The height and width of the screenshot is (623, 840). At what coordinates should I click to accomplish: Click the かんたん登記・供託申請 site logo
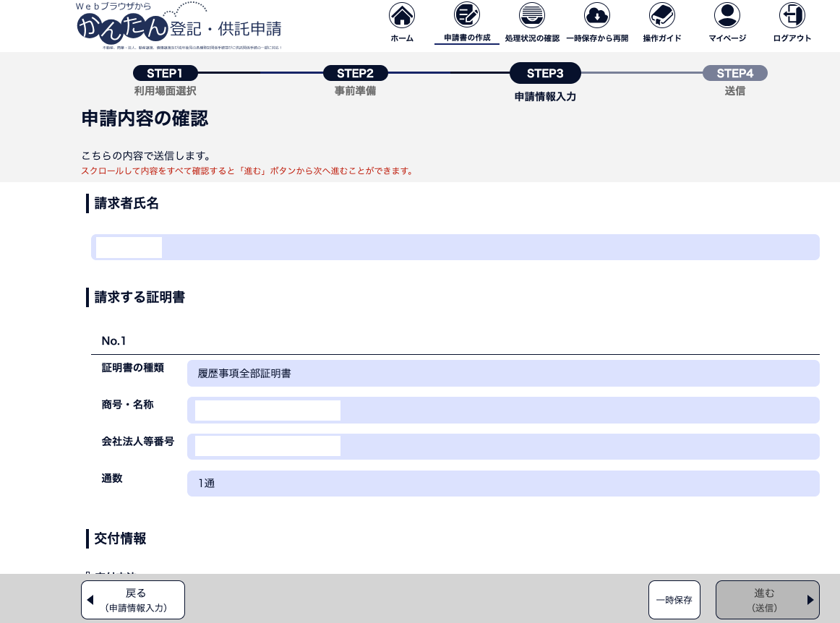click(x=179, y=27)
